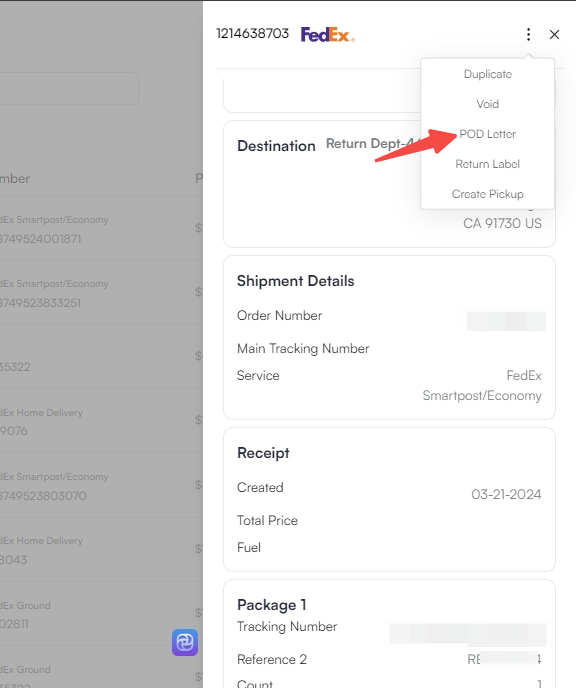576x688 pixels.
Task: Click the dimmed search input field
Action: coord(69,88)
